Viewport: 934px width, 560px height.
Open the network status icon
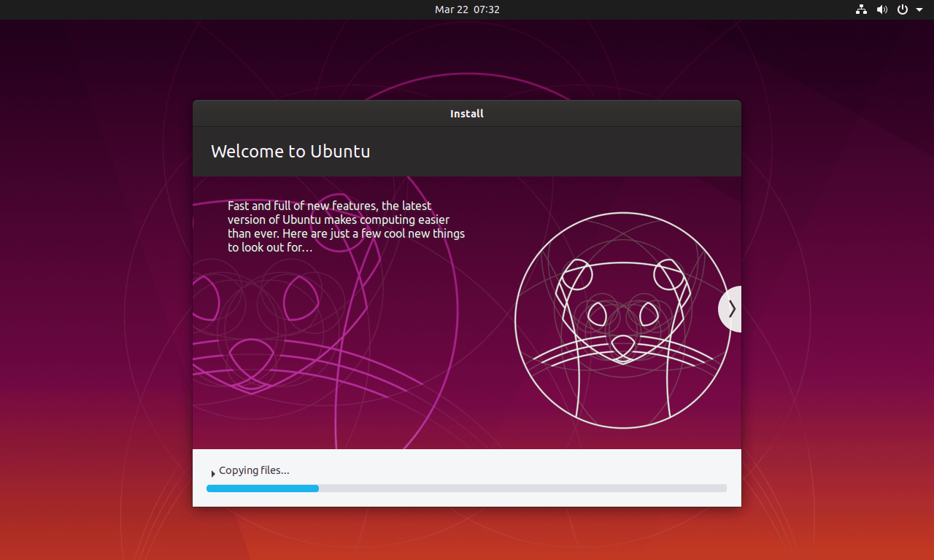861,9
